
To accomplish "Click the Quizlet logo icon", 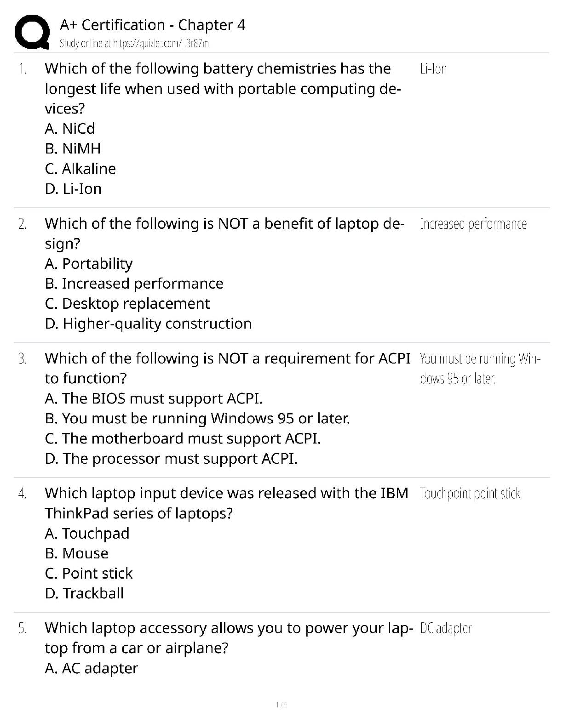I will (x=32, y=32).
